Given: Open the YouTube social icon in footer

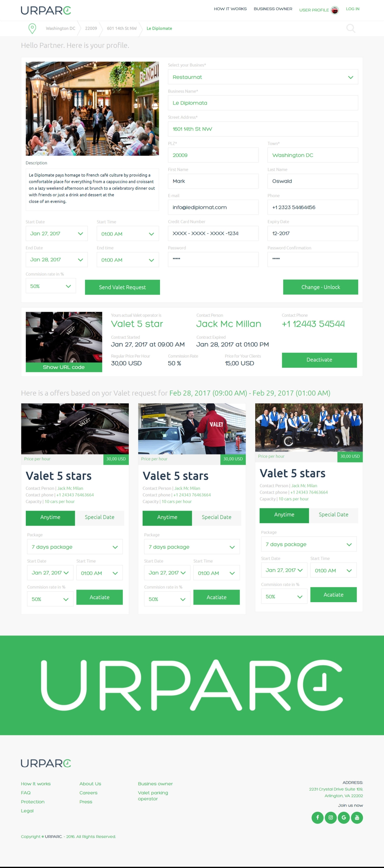Looking at the screenshot, I should [357, 817].
